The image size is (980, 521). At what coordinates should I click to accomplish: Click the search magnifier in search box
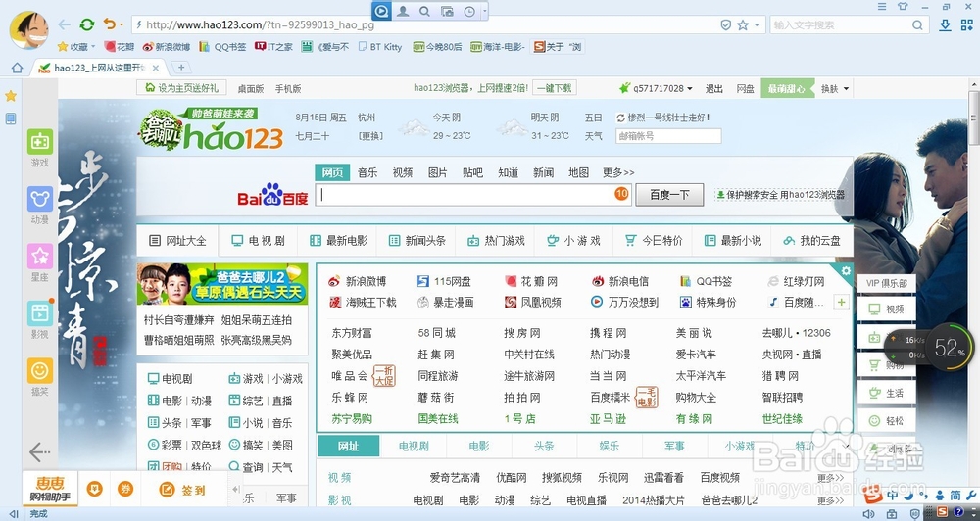point(917,25)
